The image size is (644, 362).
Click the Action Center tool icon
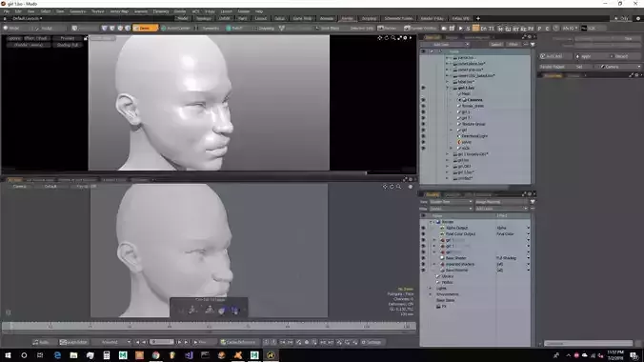164,28
